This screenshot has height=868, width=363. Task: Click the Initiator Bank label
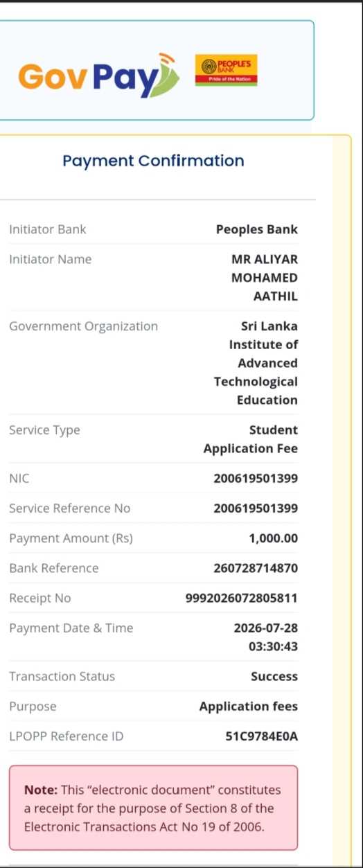tap(48, 229)
